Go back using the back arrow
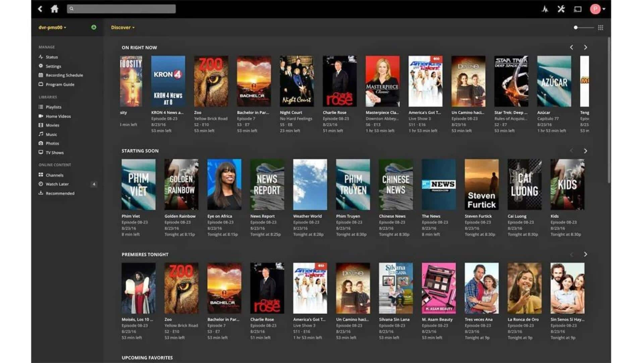 (x=40, y=9)
